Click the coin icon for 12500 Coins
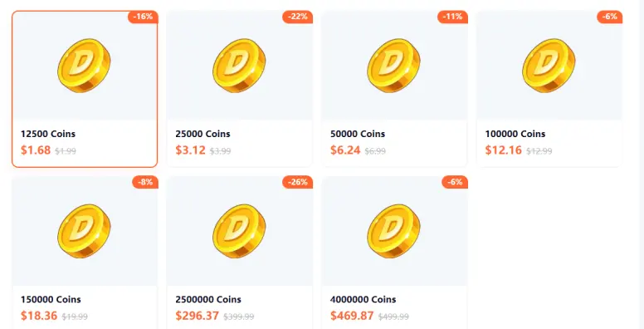Viewport: 644px width, 329px height. [x=84, y=66]
